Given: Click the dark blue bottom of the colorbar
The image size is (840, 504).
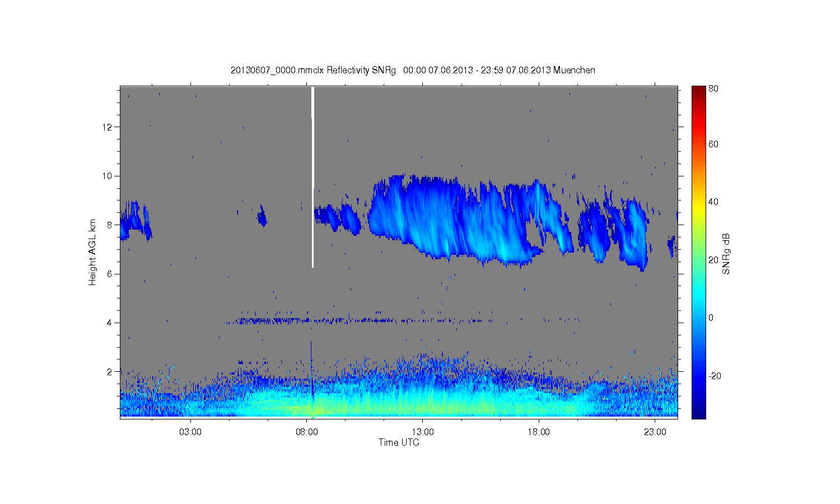Looking at the screenshot, I should pos(698,413).
